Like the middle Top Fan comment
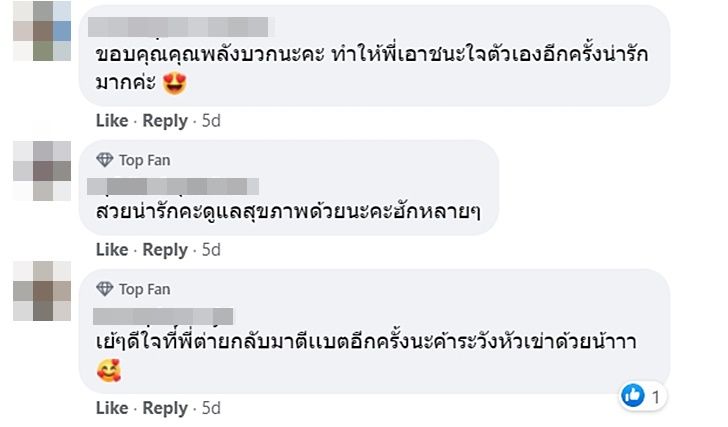 click(x=112, y=250)
